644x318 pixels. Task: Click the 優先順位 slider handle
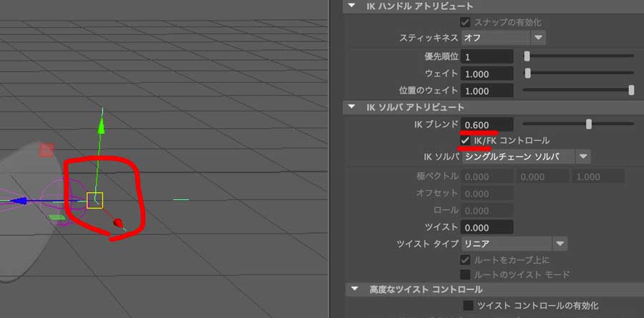[527, 56]
